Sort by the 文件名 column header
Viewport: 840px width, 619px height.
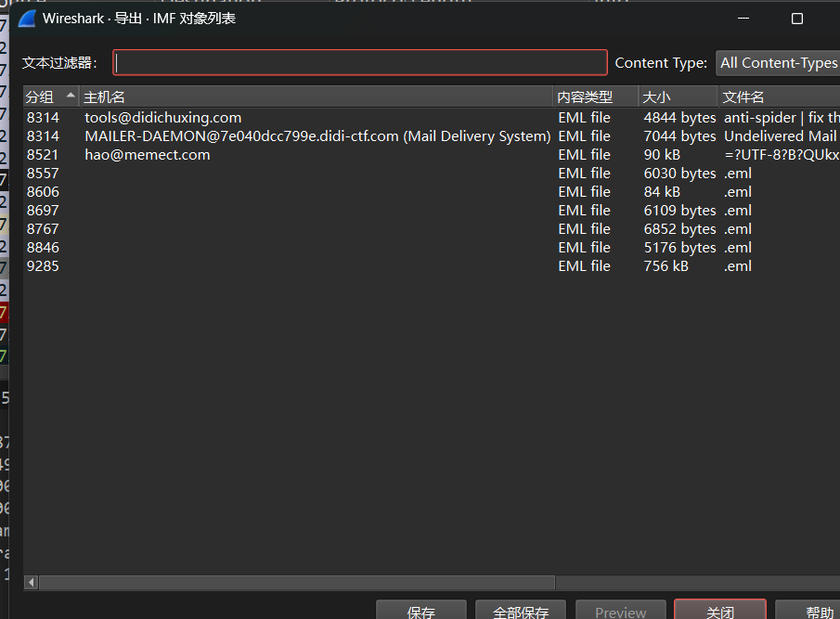pyautogui.click(x=779, y=97)
